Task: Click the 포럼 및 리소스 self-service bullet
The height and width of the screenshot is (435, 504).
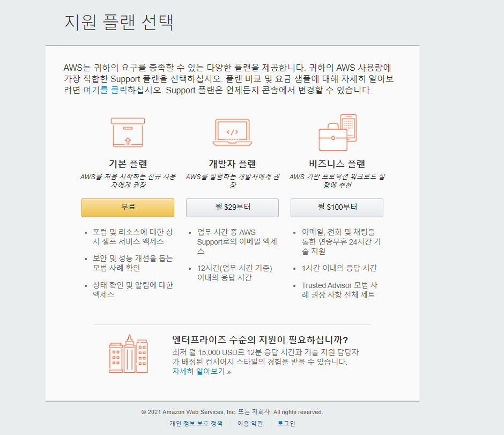Action: pyautogui.click(x=133, y=237)
